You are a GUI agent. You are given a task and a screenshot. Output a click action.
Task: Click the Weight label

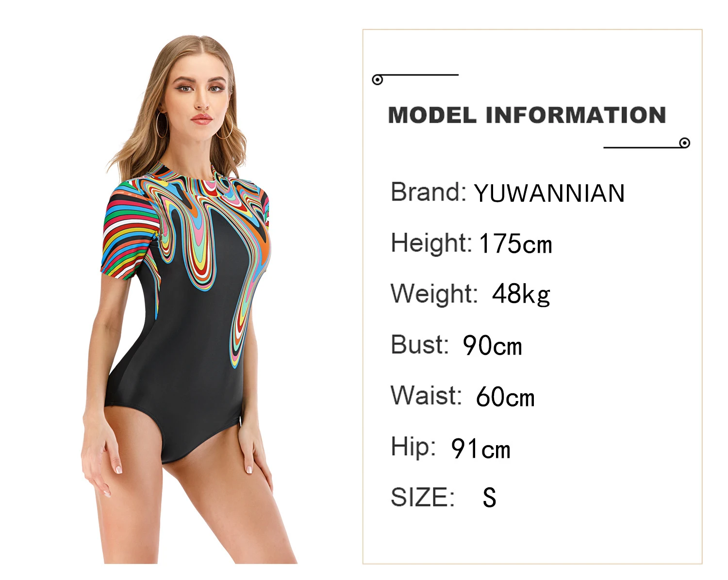[x=434, y=294]
